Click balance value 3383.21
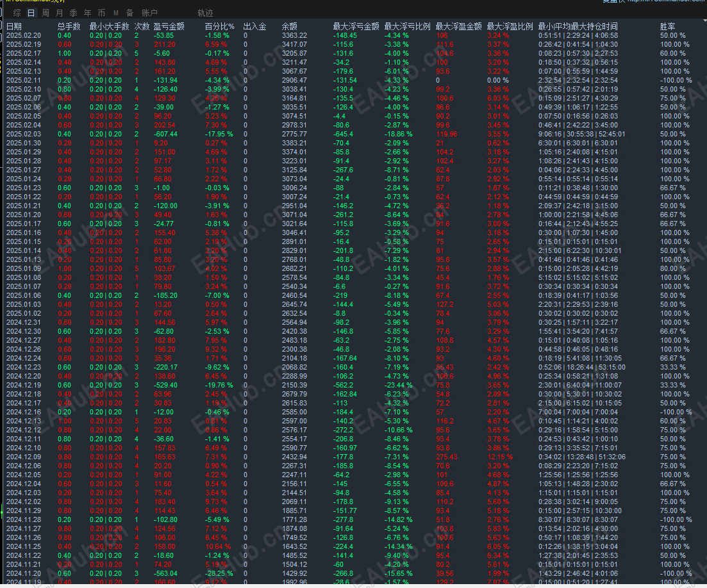Image resolution: width=707 pixels, height=588 pixels. coord(294,143)
